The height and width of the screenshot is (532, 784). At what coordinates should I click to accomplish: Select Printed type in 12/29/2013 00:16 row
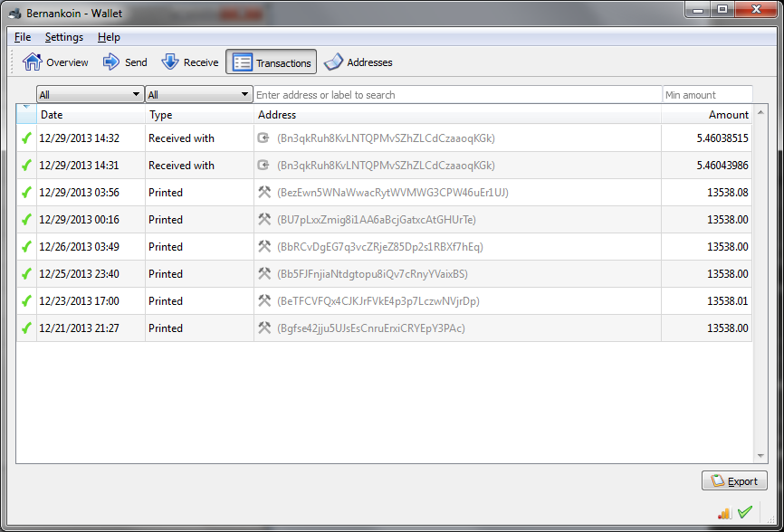tap(166, 220)
